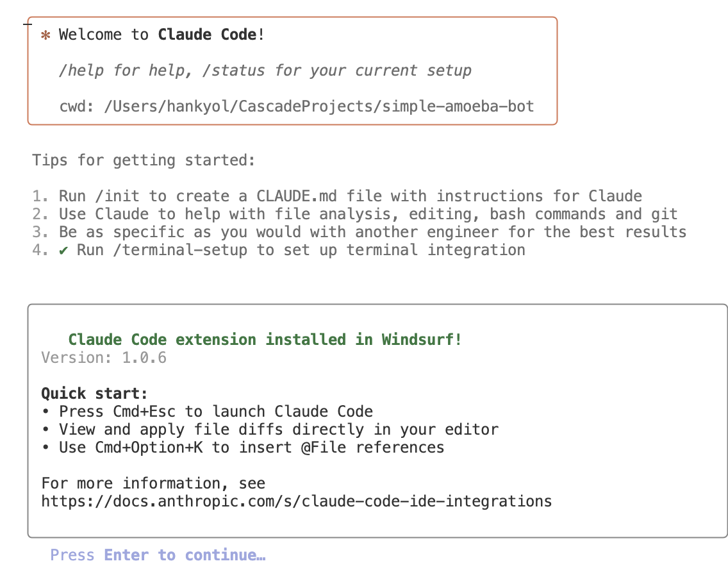Image resolution: width=728 pixels, height=577 pixels.
Task: Click the green "extension installed in Windsurf!" title
Action: [x=265, y=340]
